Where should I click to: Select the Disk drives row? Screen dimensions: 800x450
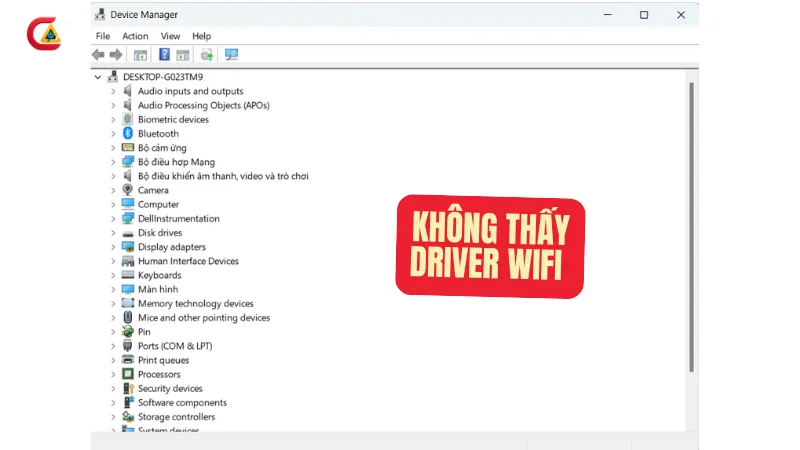pos(160,233)
